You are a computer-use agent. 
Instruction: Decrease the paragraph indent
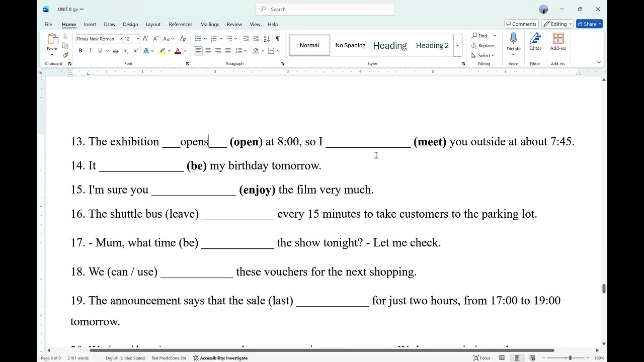(x=246, y=39)
